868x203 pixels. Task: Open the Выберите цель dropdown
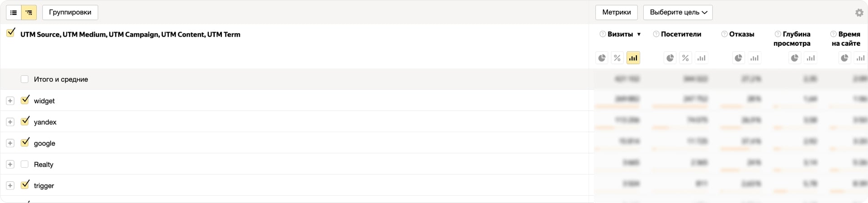coord(678,12)
